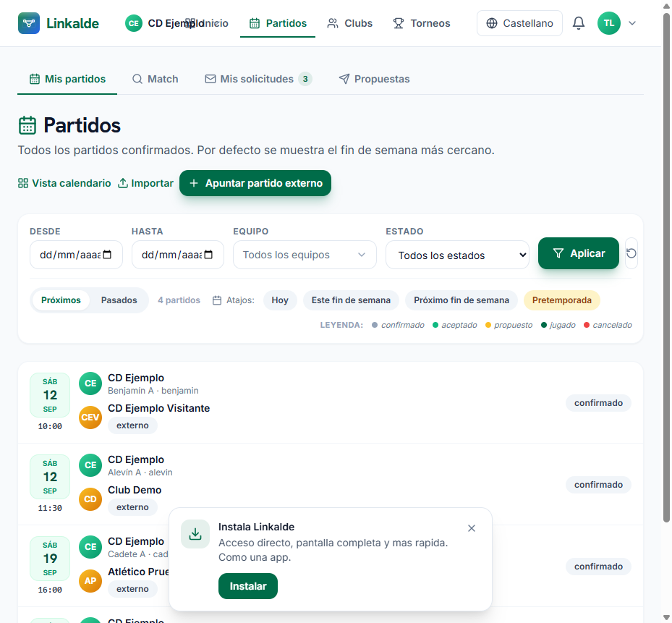Screen dimensions: 672x623
Task: Open the notifications bell
Action: pos(578,23)
